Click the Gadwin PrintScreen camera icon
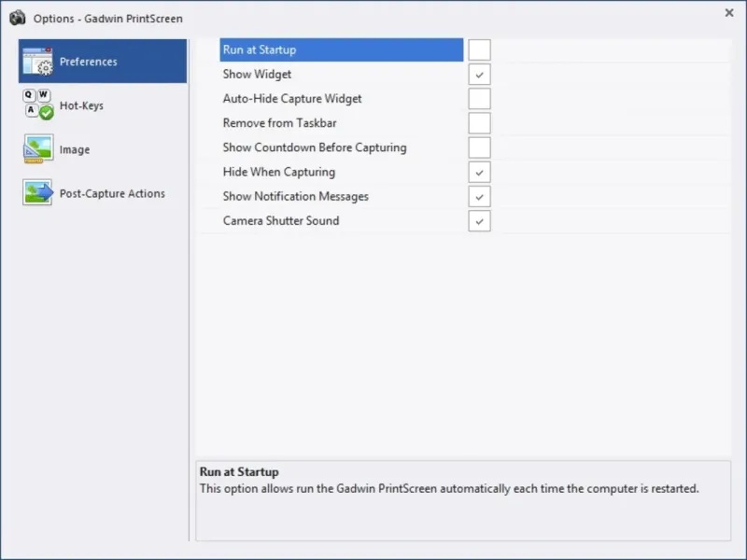The height and width of the screenshot is (560, 747). point(17,19)
